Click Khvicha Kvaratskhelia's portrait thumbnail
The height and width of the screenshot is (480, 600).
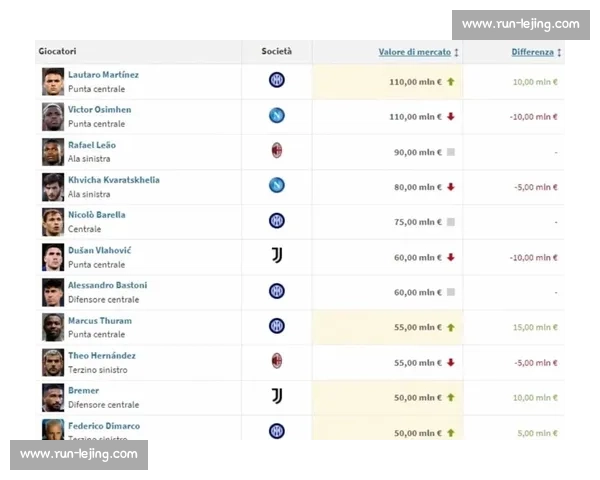(53, 187)
